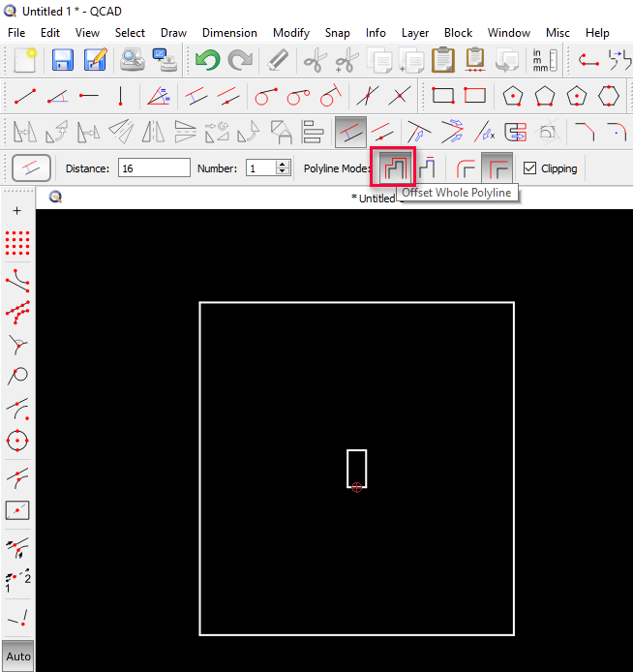Toggle Free snap mode crosshair
633x672 pixels.
[x=16, y=211]
